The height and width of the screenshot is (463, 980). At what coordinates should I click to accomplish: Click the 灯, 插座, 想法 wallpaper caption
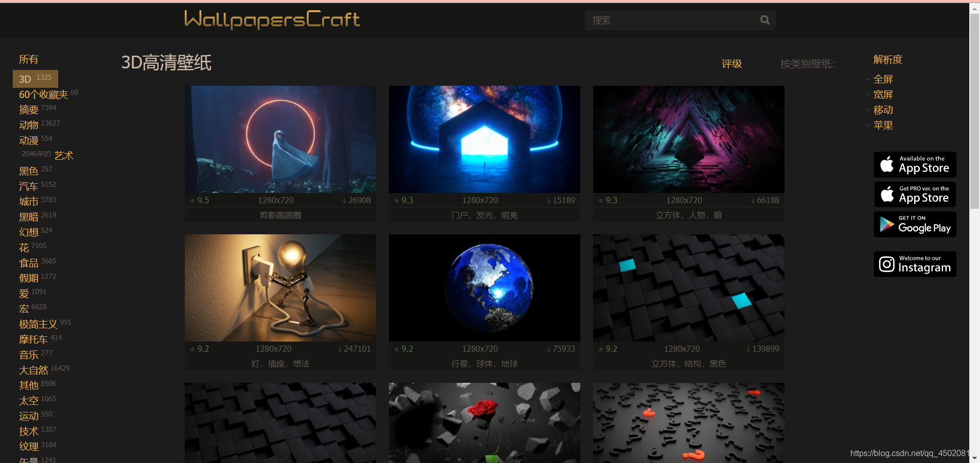click(x=280, y=363)
